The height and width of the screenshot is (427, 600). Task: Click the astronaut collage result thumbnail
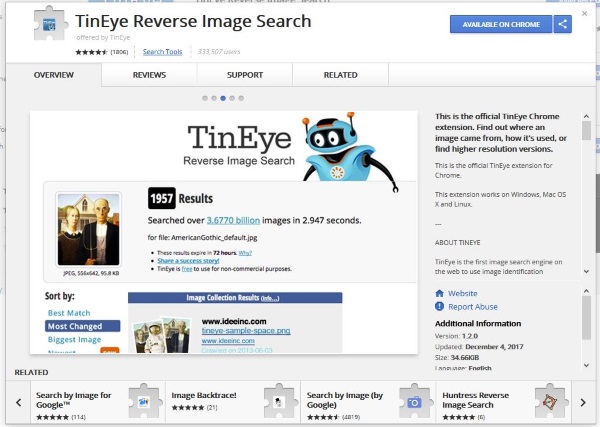tap(161, 335)
